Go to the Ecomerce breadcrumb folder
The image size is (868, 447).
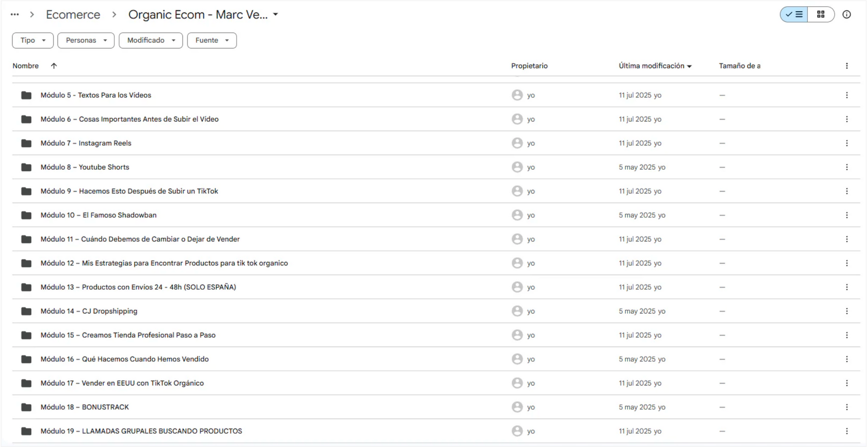pyautogui.click(x=73, y=14)
